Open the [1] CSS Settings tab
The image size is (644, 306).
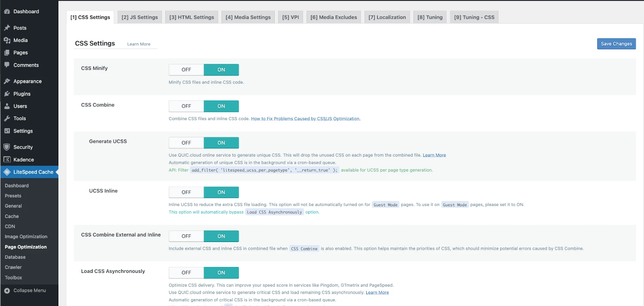[90, 17]
